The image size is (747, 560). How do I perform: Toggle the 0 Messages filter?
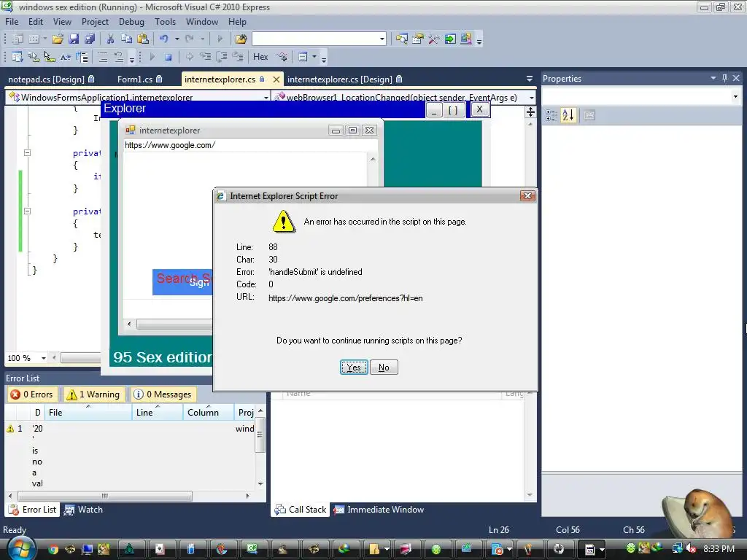point(163,394)
